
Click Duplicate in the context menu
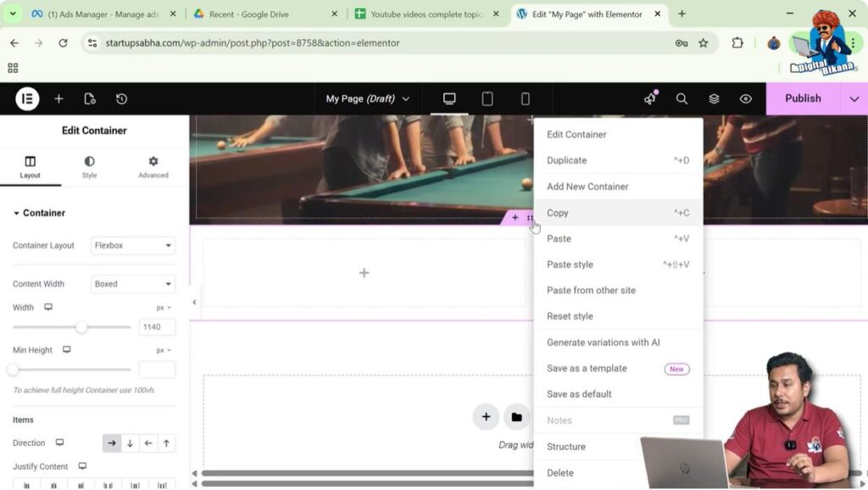566,160
